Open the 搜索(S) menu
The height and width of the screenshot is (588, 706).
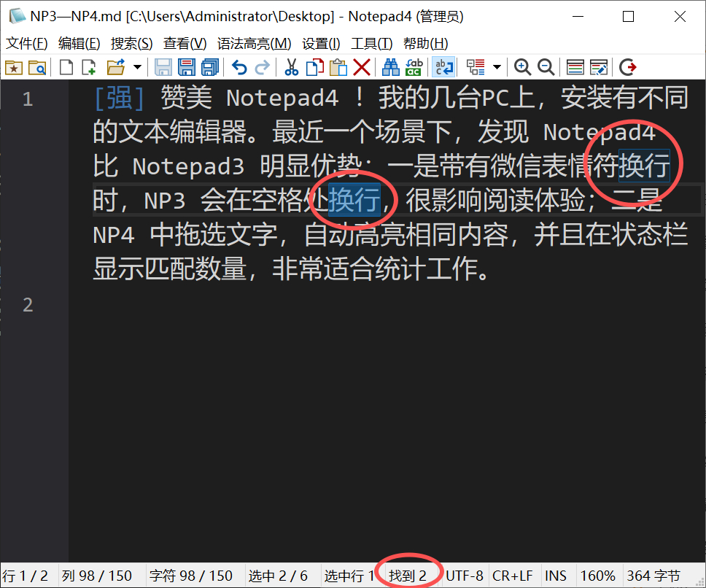(x=131, y=44)
